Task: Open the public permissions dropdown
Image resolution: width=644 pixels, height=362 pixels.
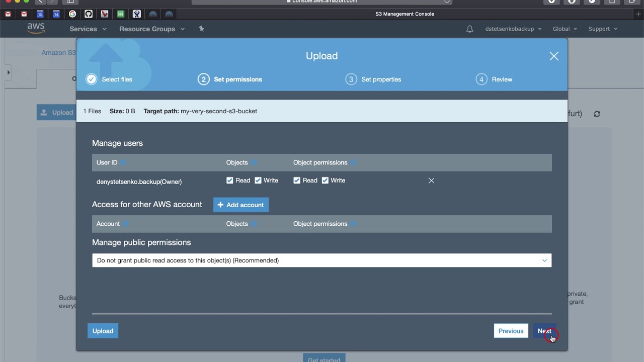Action: 322,260
